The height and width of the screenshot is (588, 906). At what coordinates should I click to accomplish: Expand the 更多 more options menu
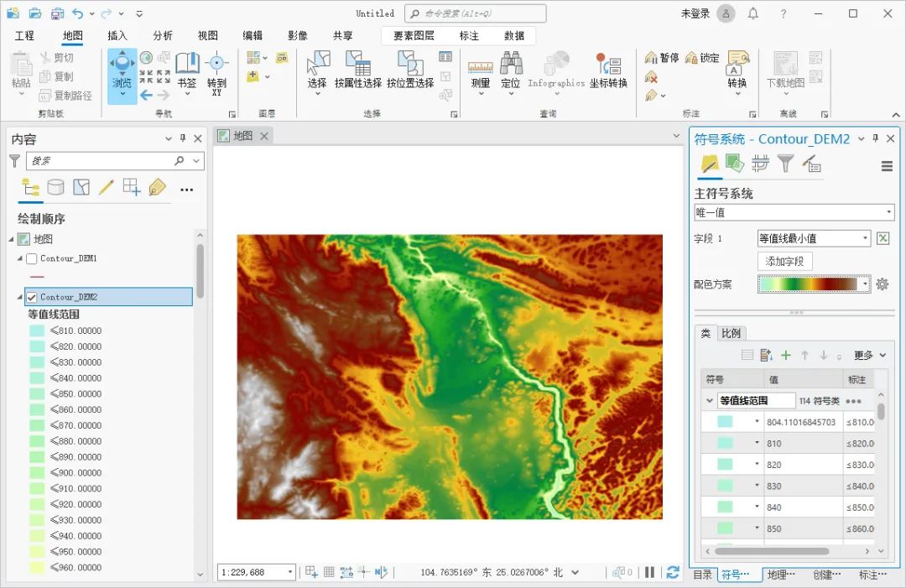point(870,355)
